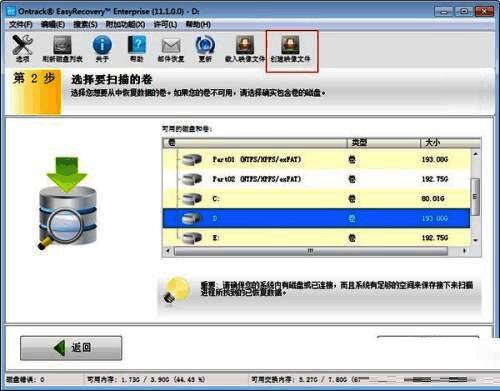Open the License menu 许可(L)
This screenshot has height=391, width=500.
(165, 24)
